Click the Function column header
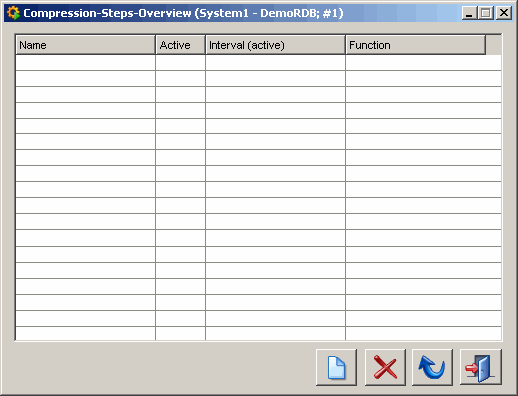Screen dimensions: 518x396 [416, 45]
